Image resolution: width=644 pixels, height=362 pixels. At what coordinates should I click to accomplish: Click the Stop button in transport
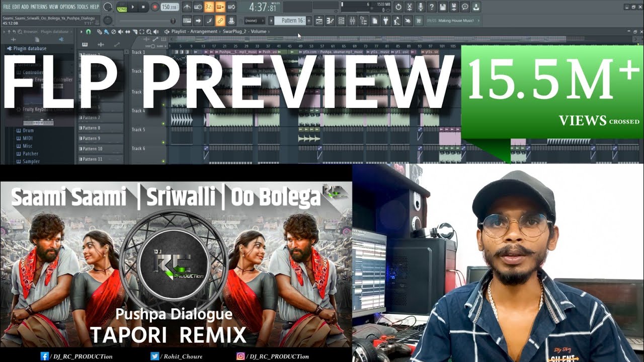coord(143,8)
